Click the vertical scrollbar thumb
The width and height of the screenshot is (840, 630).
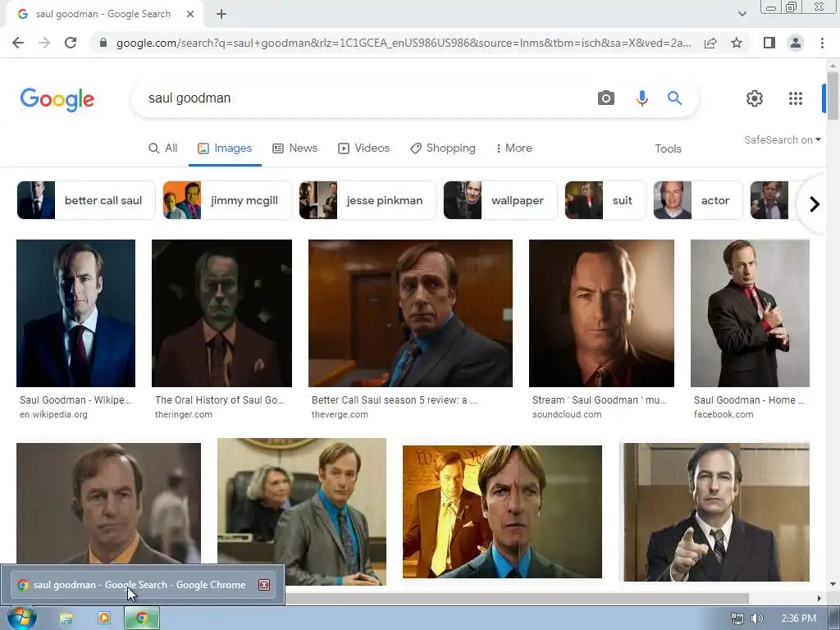[x=833, y=95]
